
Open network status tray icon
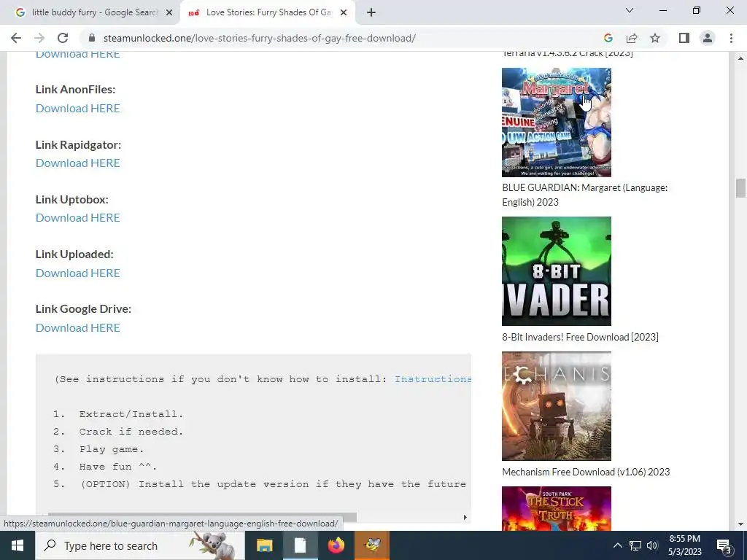(x=635, y=545)
